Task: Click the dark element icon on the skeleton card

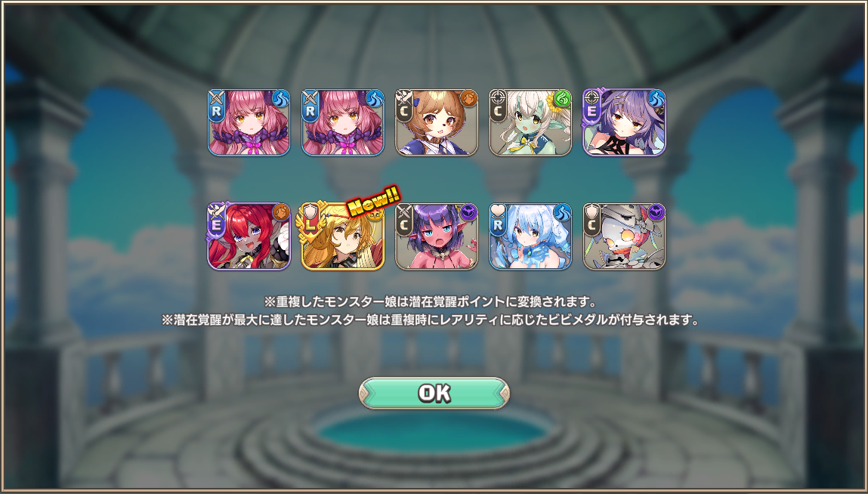Action: click(656, 212)
